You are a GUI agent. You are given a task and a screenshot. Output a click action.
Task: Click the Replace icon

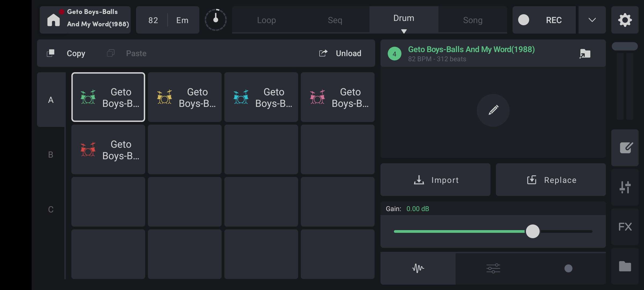tap(532, 180)
